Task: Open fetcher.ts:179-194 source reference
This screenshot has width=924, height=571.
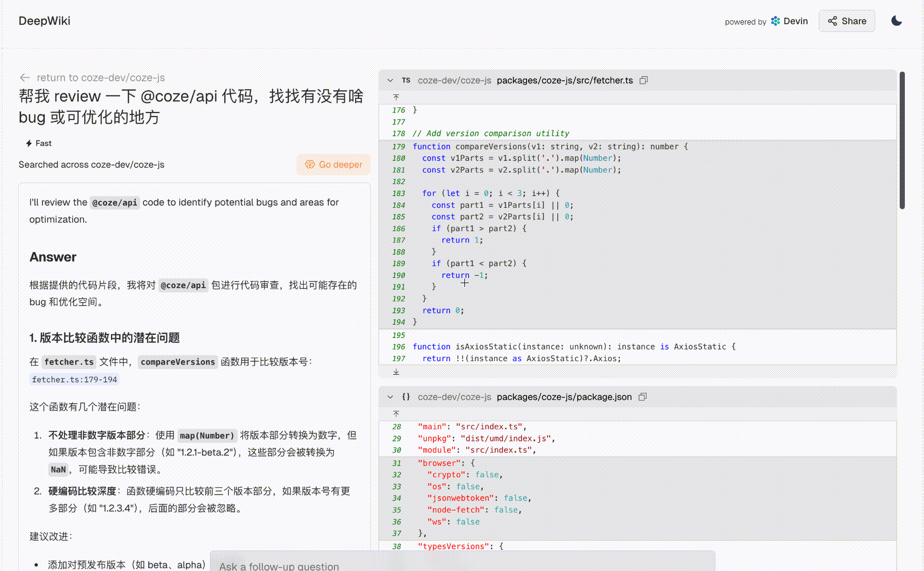Action: 75,379
